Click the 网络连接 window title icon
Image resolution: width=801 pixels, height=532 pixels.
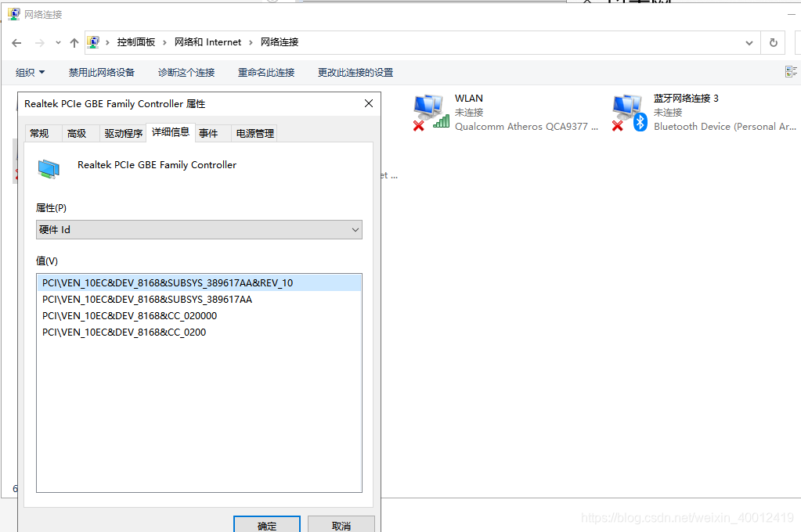pyautogui.click(x=14, y=14)
